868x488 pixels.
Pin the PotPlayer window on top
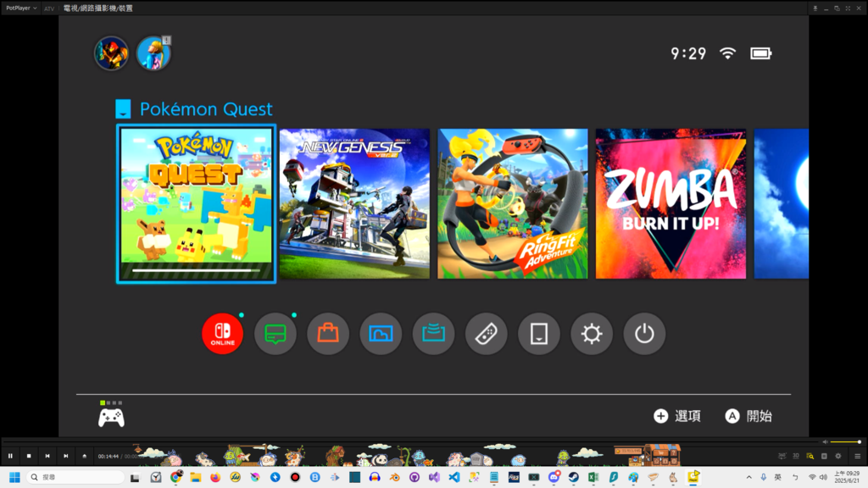(x=815, y=8)
